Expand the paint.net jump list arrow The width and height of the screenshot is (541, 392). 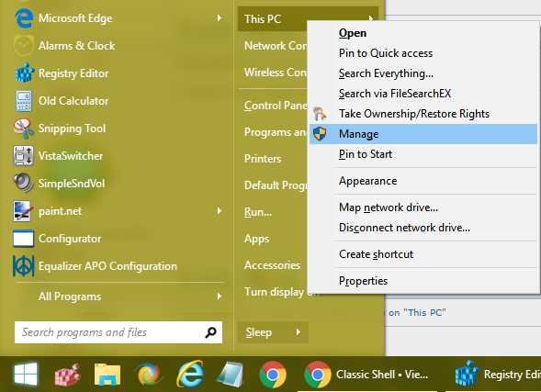[x=220, y=210]
